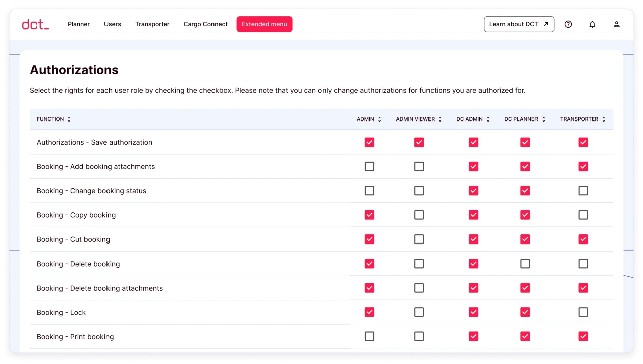This screenshot has width=643, height=364.
Task: Sort the Admin Viewer column
Action: pyautogui.click(x=440, y=119)
